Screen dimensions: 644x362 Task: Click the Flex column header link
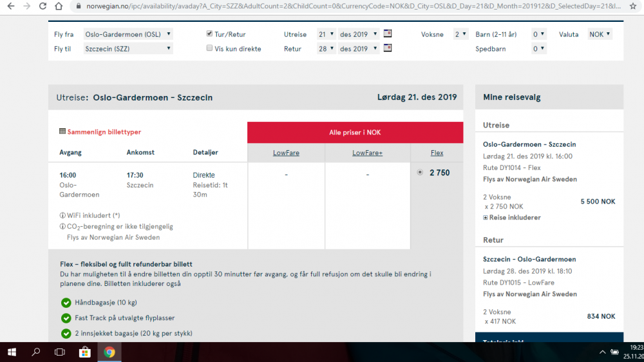click(x=437, y=153)
